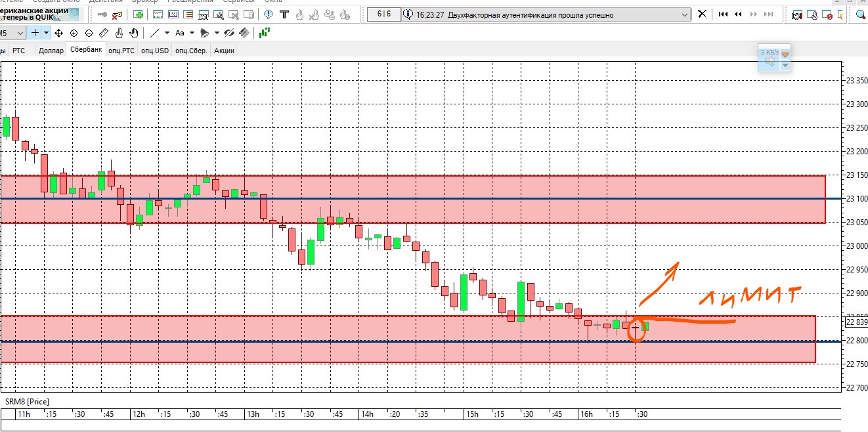Click the window icon with red stop badge
This screenshot has height=432, width=868.
coord(827,14)
